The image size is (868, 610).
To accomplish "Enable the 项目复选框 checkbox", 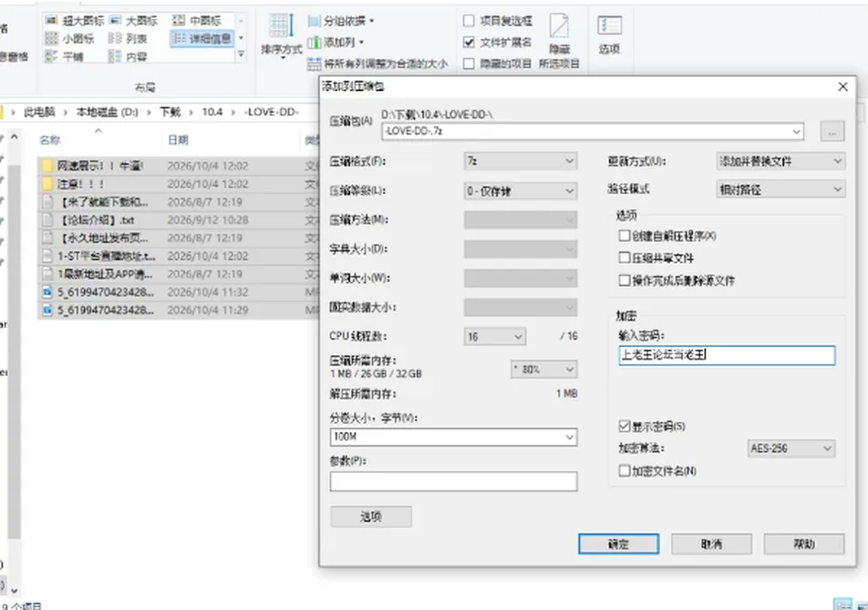I will coord(468,21).
